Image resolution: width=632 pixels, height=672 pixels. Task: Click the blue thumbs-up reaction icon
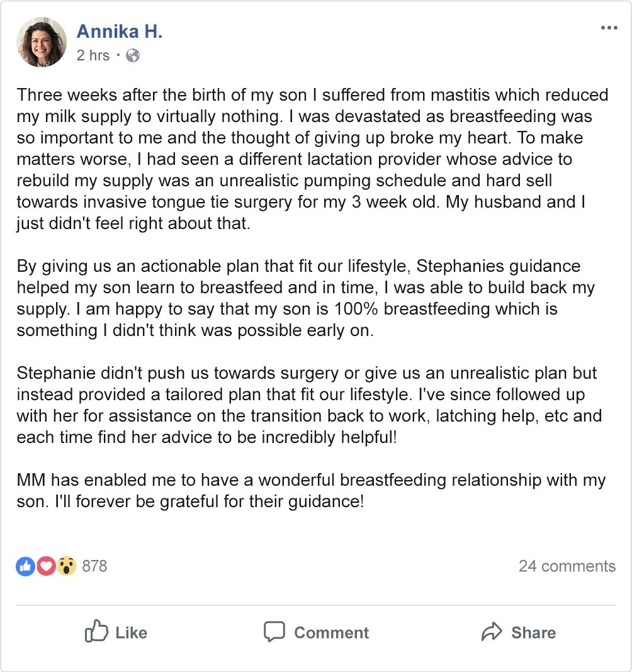point(25,566)
